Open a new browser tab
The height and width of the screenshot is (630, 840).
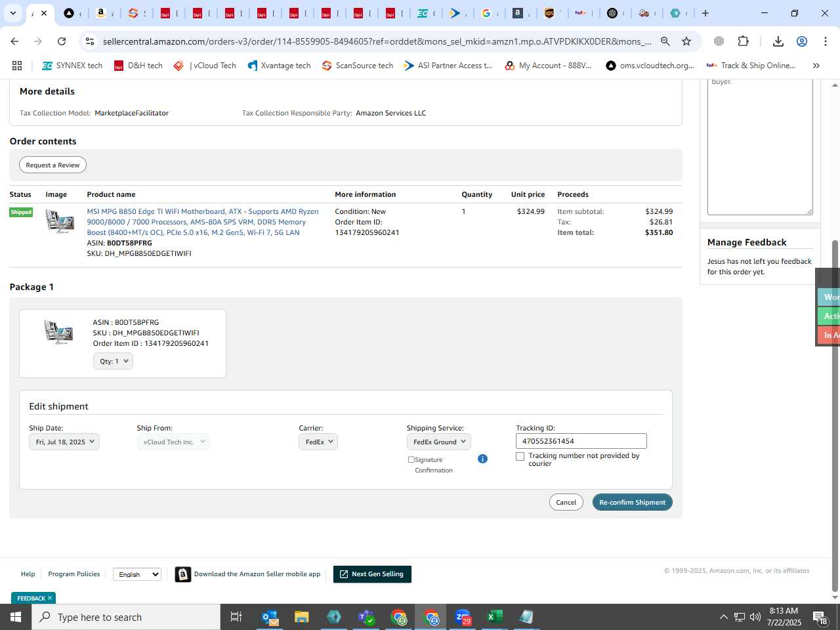point(705,13)
